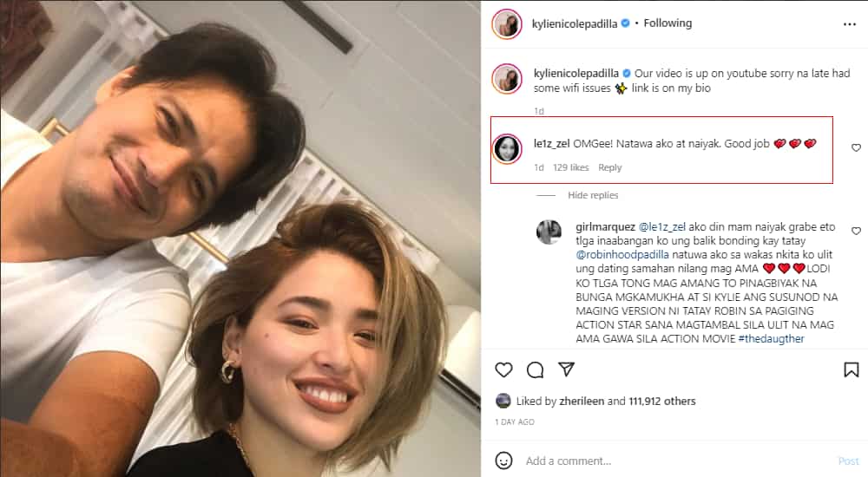Share the post via paper plane icon

[566, 369]
